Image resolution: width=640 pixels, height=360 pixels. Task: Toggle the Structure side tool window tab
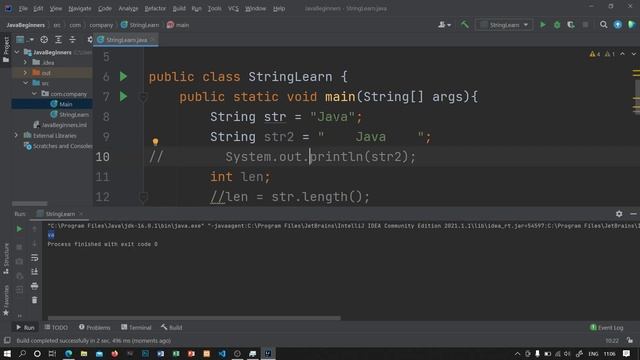click(x=6, y=259)
